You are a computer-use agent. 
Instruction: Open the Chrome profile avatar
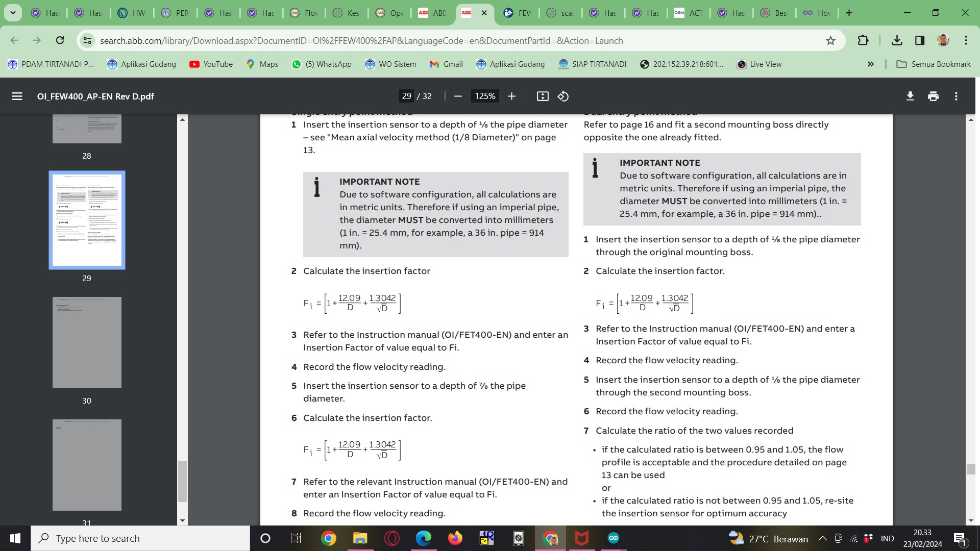point(943,40)
